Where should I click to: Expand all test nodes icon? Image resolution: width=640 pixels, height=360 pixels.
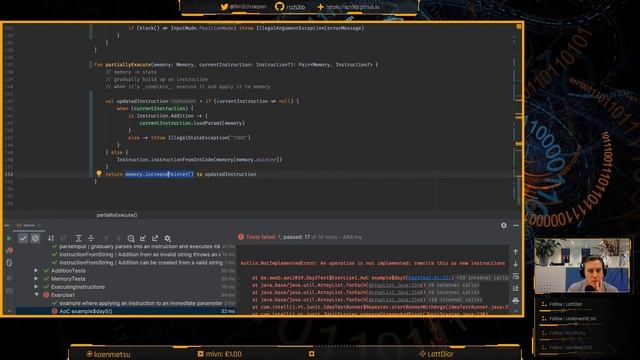coord(78,238)
